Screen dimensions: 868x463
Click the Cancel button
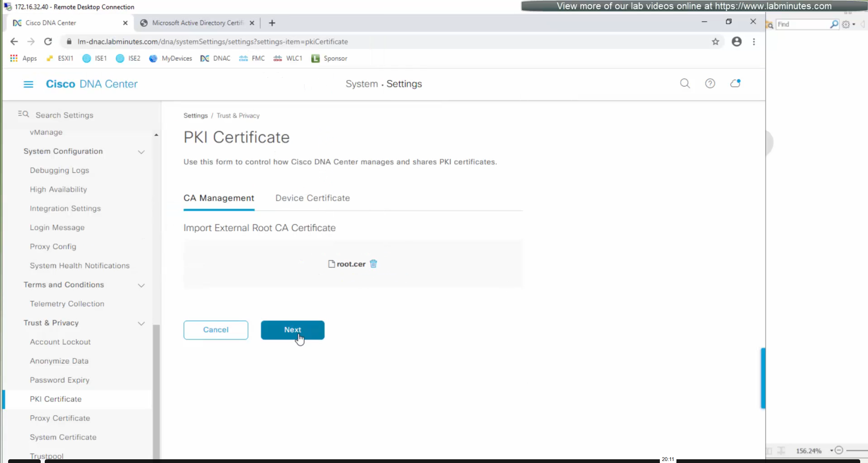pyautogui.click(x=216, y=330)
